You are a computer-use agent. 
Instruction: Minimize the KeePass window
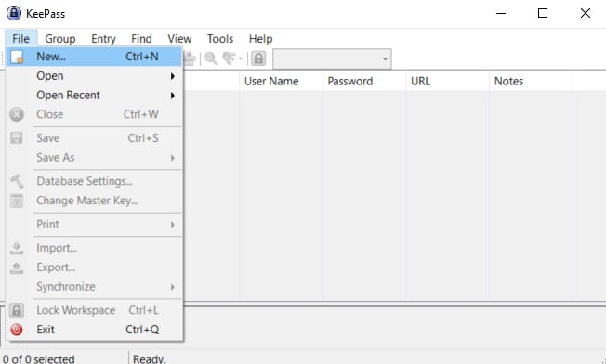pyautogui.click(x=501, y=14)
